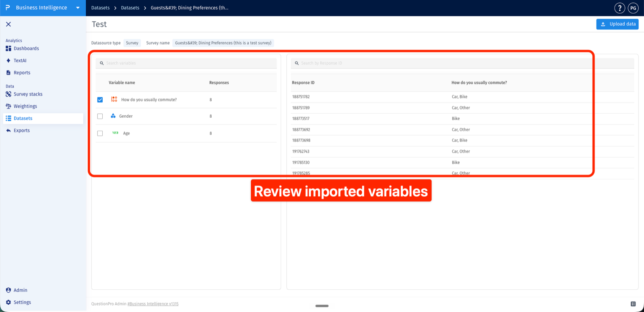644x312 pixels.
Task: Expand the Business Intelligence product dropdown
Action: click(x=78, y=8)
